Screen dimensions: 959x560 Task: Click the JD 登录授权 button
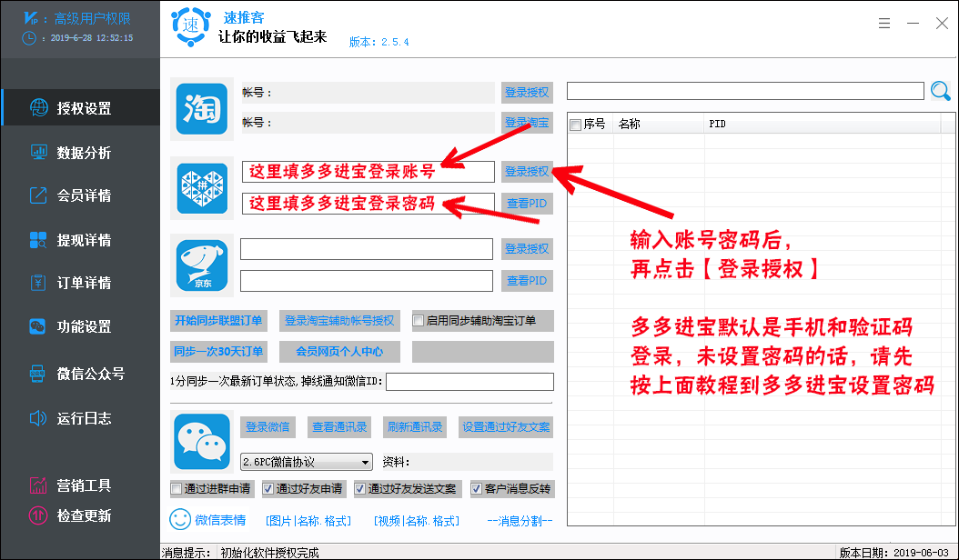point(527,249)
